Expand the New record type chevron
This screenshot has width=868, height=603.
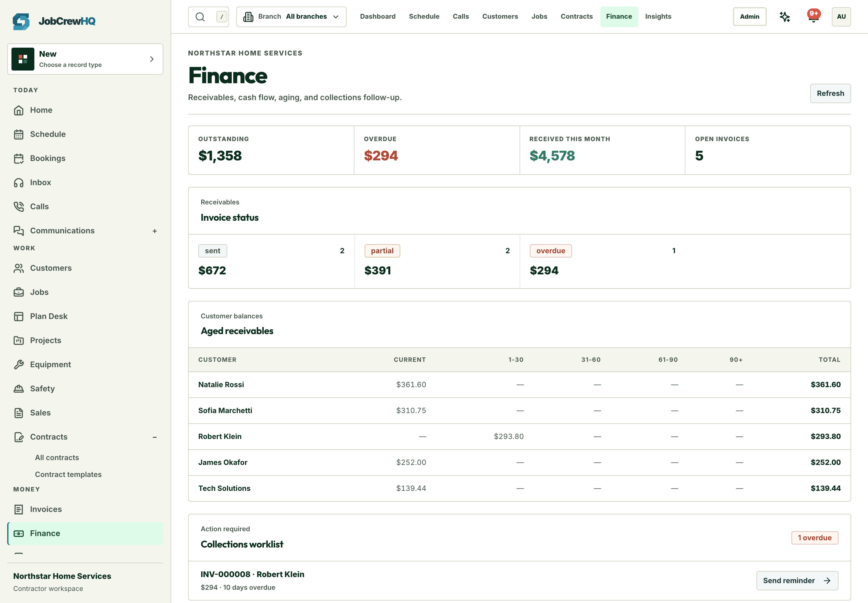pyautogui.click(x=152, y=59)
